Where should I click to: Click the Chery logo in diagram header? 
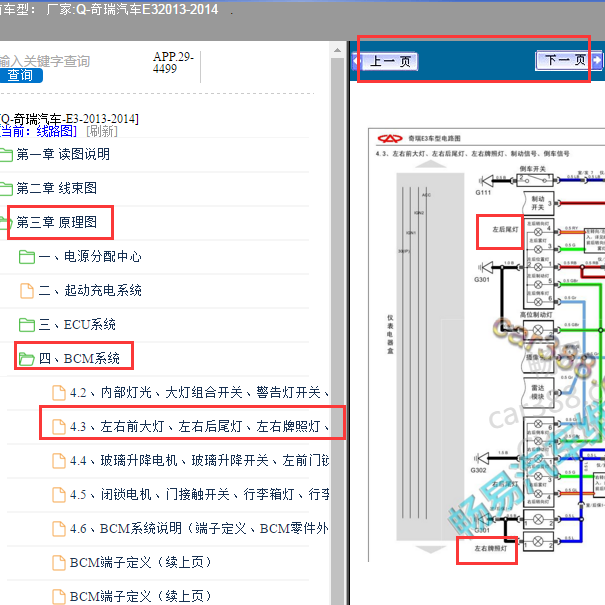point(390,138)
